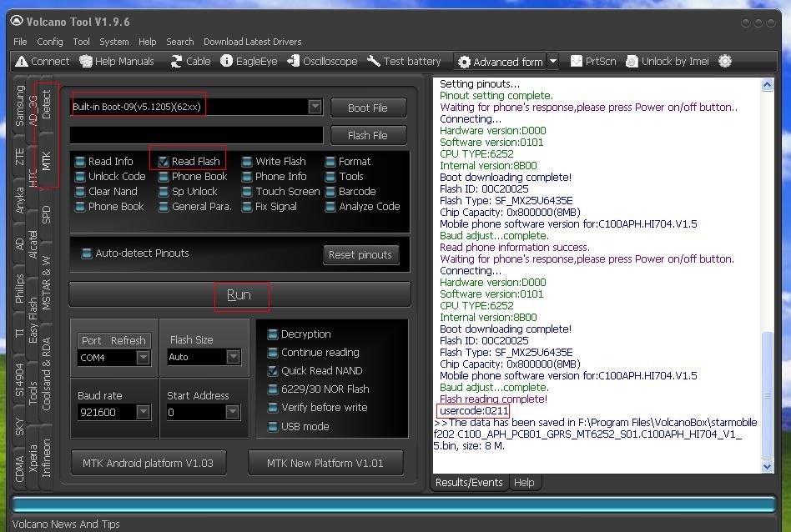Check the Touch Screen option
Screen dimensions: 791x532
tap(247, 192)
